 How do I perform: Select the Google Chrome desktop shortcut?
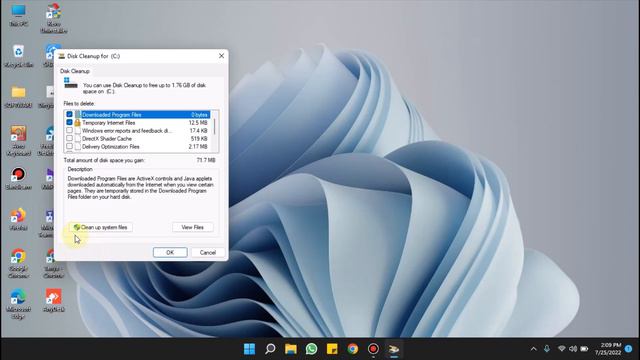click(18, 263)
